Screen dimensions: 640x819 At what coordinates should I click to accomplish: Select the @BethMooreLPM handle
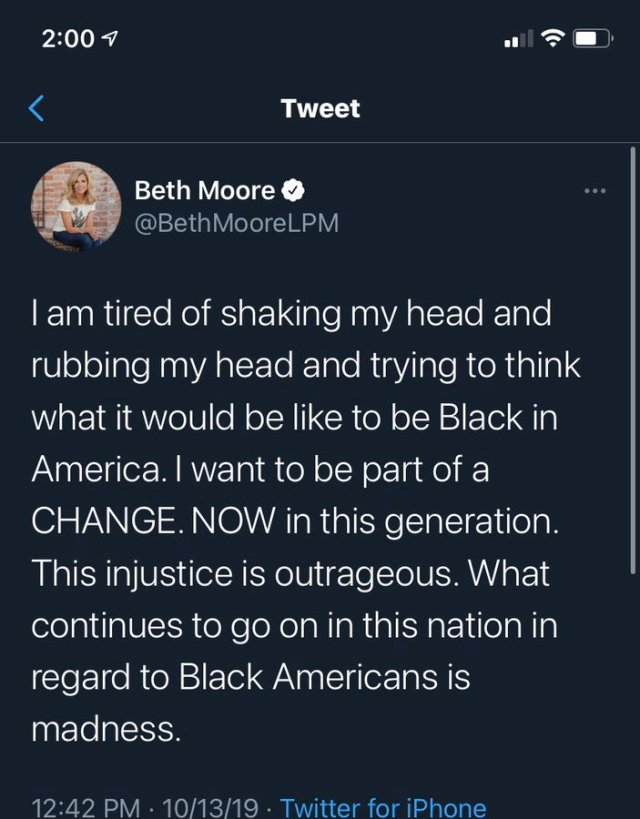pos(236,222)
